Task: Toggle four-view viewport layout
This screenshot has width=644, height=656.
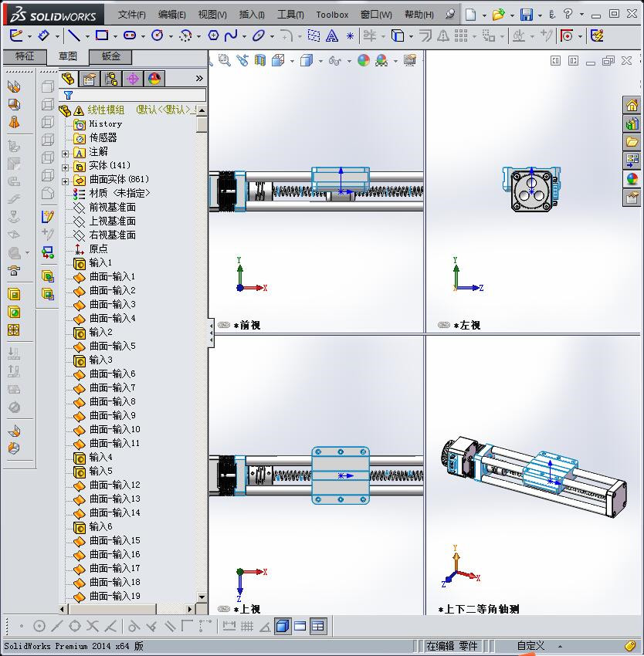Action: 320,626
